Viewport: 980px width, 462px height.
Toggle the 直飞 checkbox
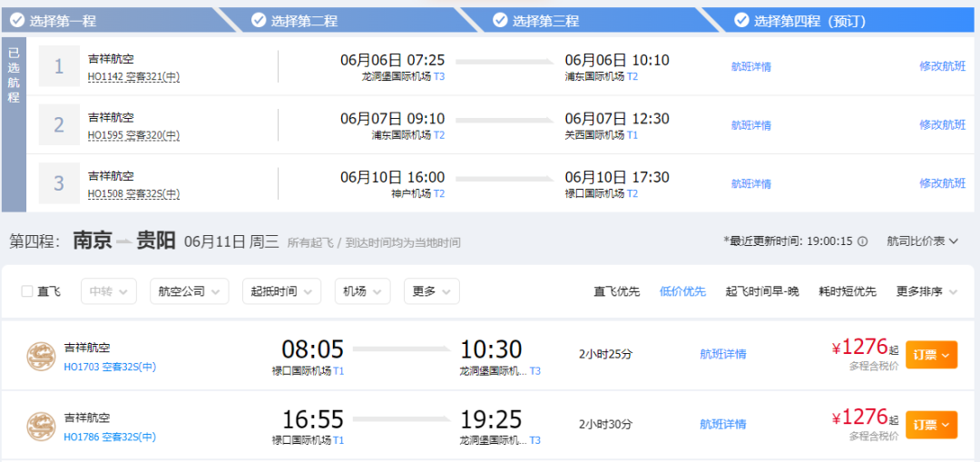tap(27, 291)
